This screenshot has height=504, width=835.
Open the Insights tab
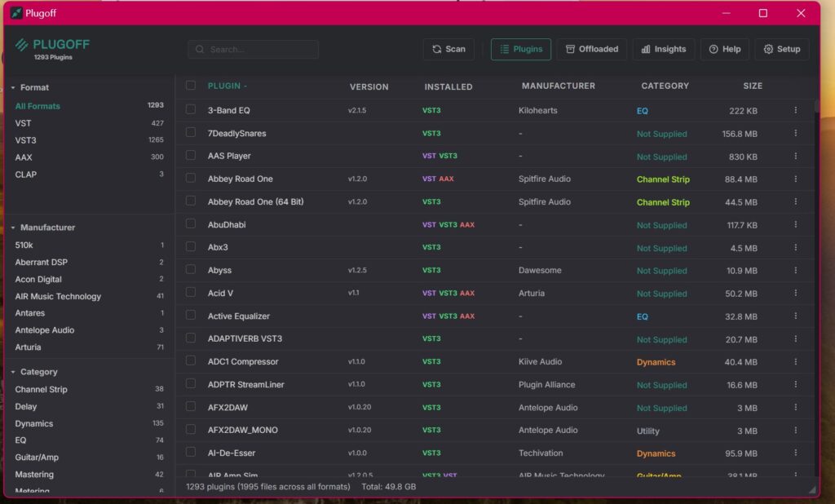[663, 49]
